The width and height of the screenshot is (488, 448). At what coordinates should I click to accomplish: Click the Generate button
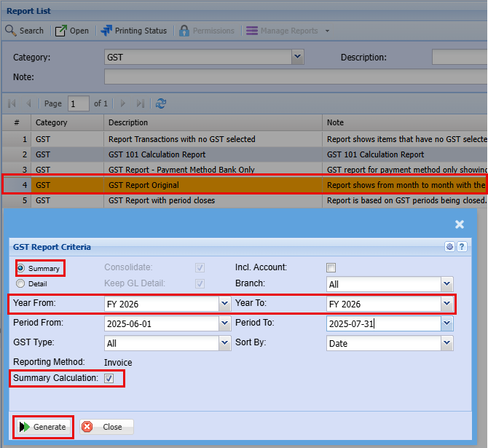click(x=43, y=427)
